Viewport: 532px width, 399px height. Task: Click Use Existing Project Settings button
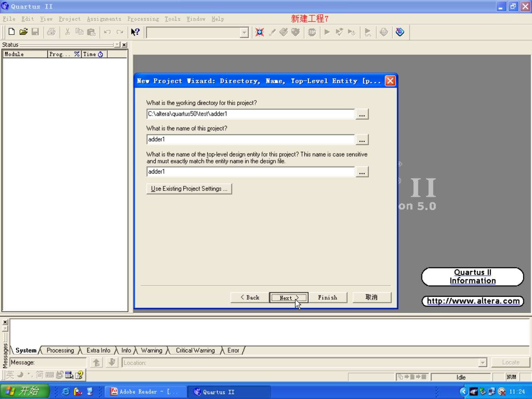[189, 189]
